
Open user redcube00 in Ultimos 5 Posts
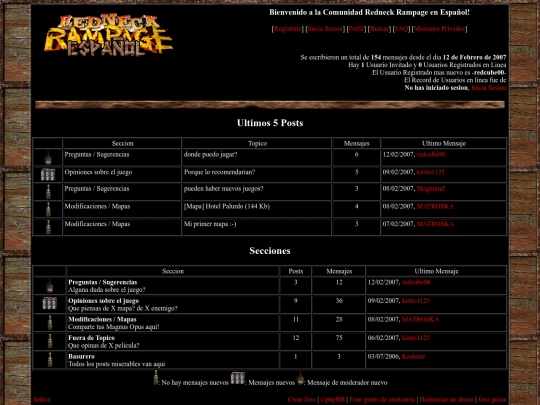(431, 155)
